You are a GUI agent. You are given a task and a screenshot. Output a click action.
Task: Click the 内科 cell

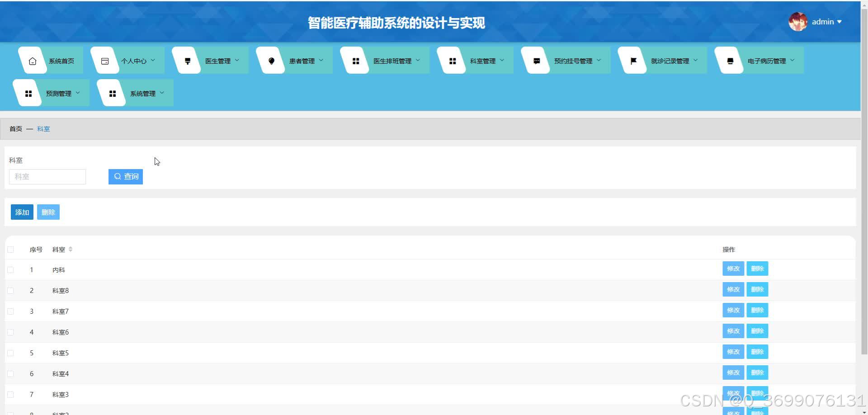pyautogui.click(x=59, y=270)
